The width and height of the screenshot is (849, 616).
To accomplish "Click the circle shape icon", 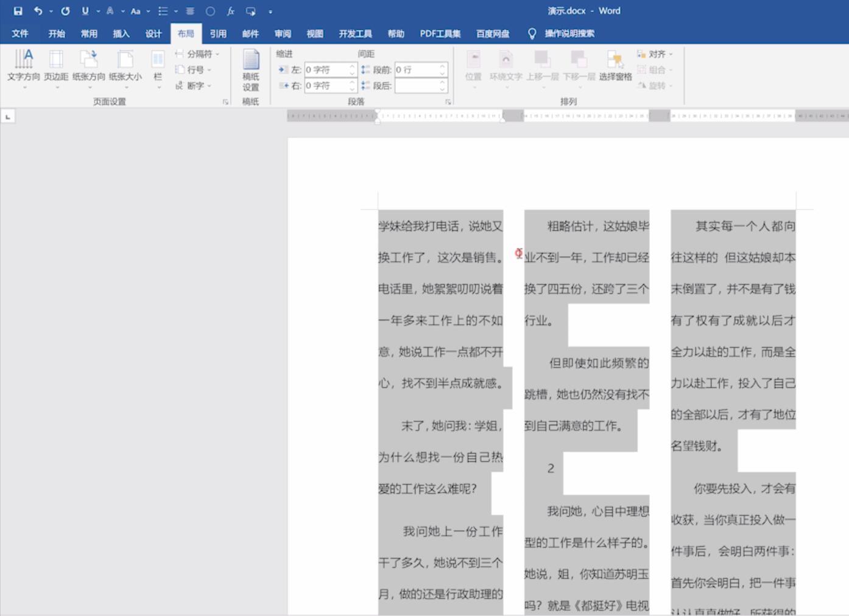I will coord(210,11).
